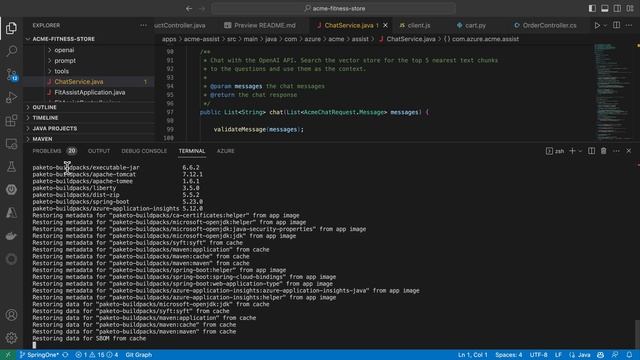Click Run Java play button
The image size is (640, 360).
597,25
